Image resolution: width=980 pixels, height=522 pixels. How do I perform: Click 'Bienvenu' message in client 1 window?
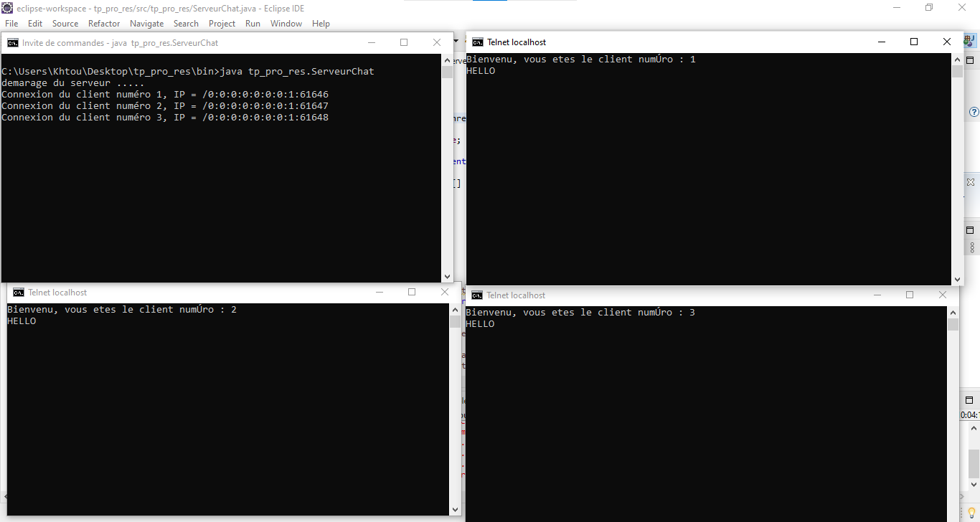click(581, 59)
